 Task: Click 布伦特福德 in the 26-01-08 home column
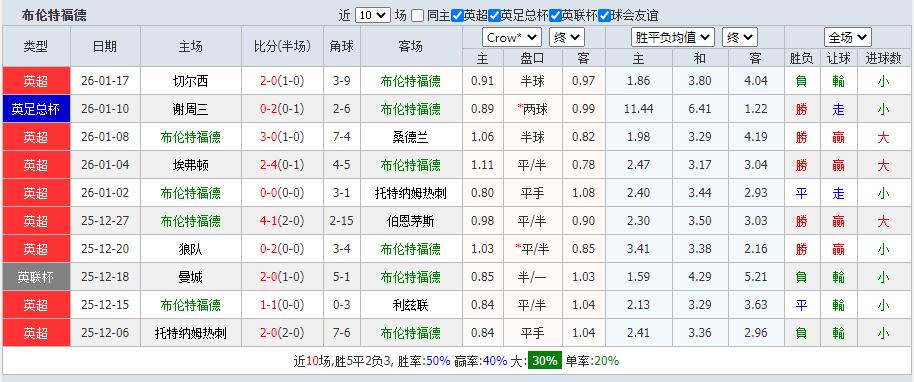pos(191,137)
